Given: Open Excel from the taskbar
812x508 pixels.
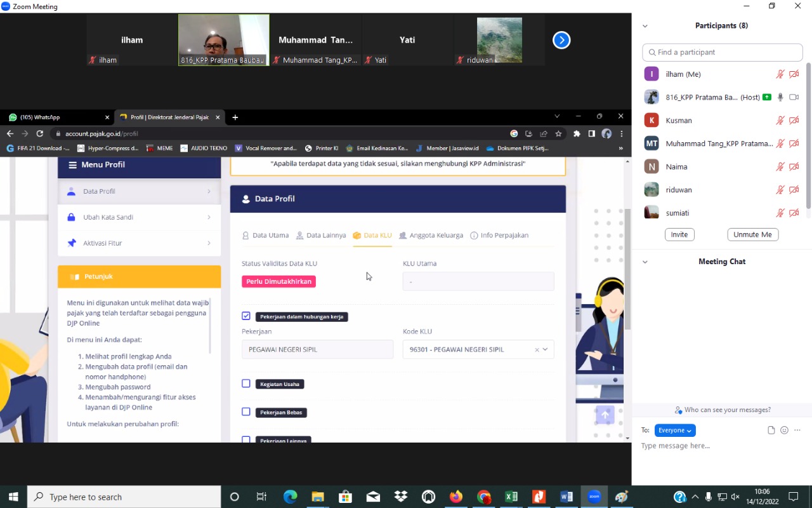Looking at the screenshot, I should point(511,497).
